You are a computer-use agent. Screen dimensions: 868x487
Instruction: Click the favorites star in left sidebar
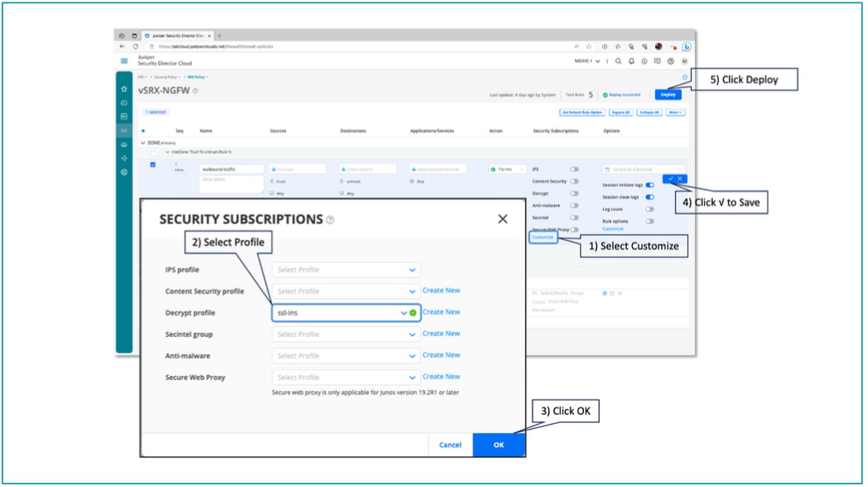point(124,89)
